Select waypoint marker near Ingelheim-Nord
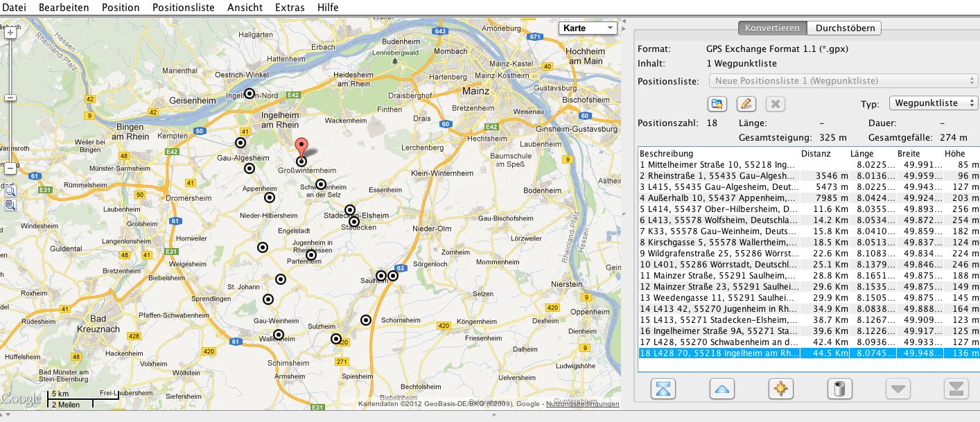This screenshot has height=422, width=980. [x=250, y=94]
